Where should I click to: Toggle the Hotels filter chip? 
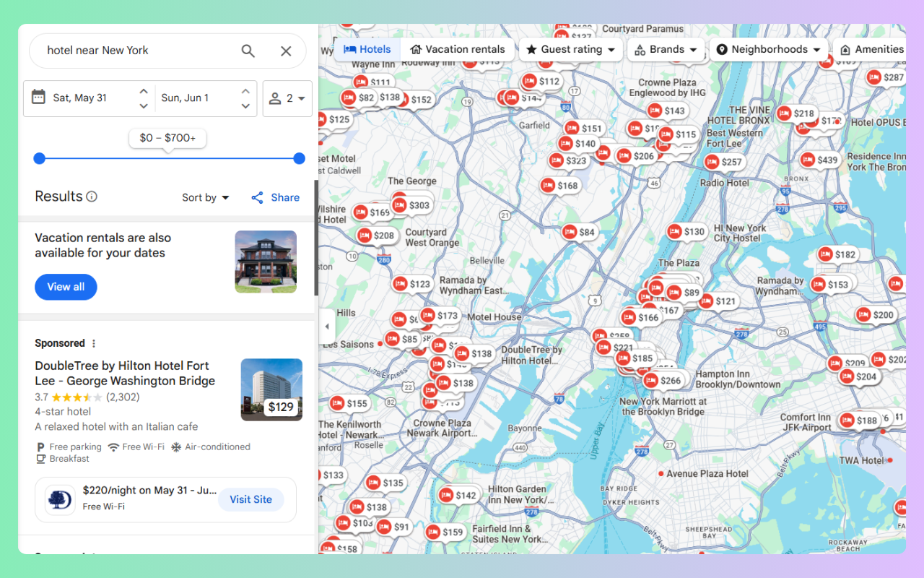367,49
